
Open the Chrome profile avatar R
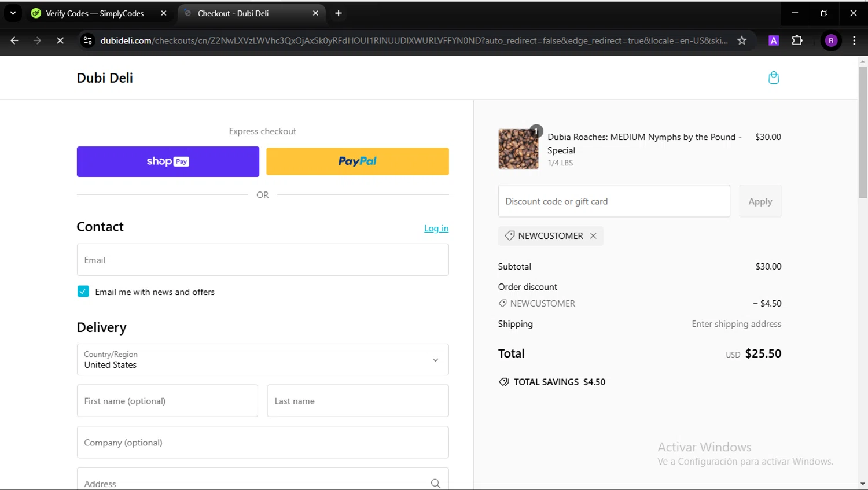tap(831, 40)
